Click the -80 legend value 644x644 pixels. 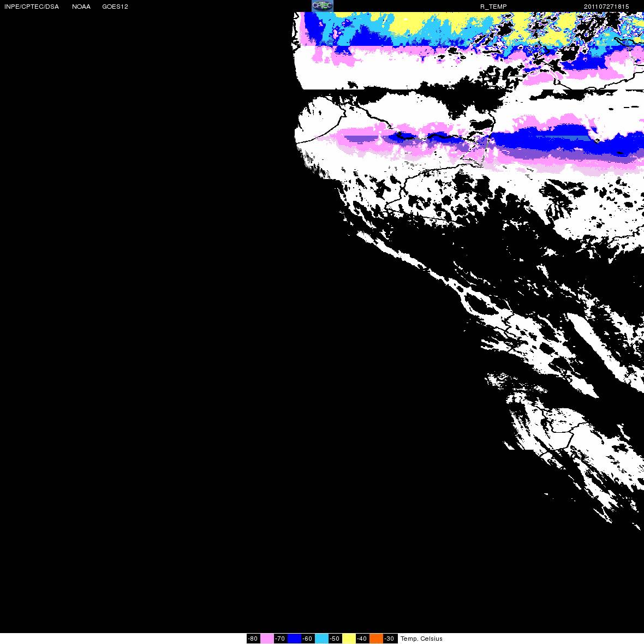pos(253,639)
